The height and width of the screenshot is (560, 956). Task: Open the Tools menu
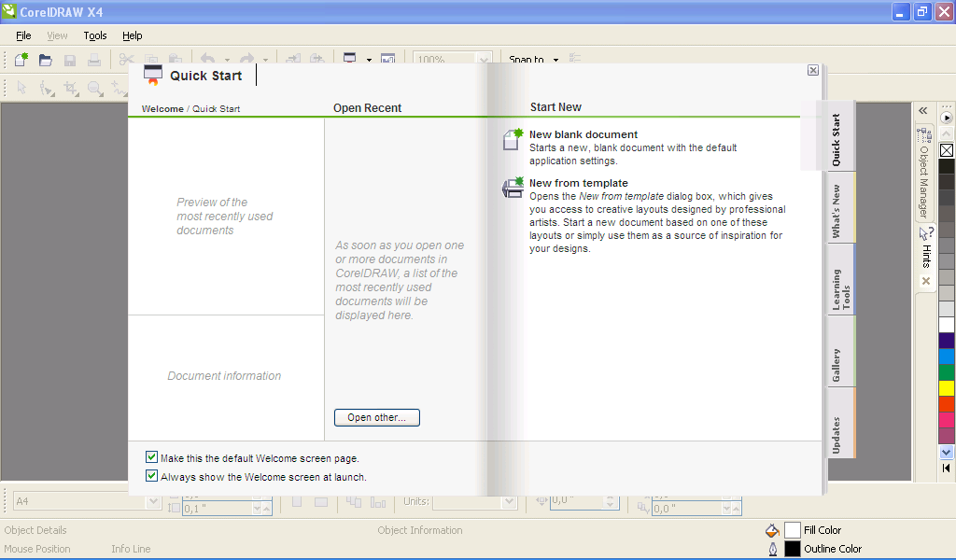(x=94, y=35)
